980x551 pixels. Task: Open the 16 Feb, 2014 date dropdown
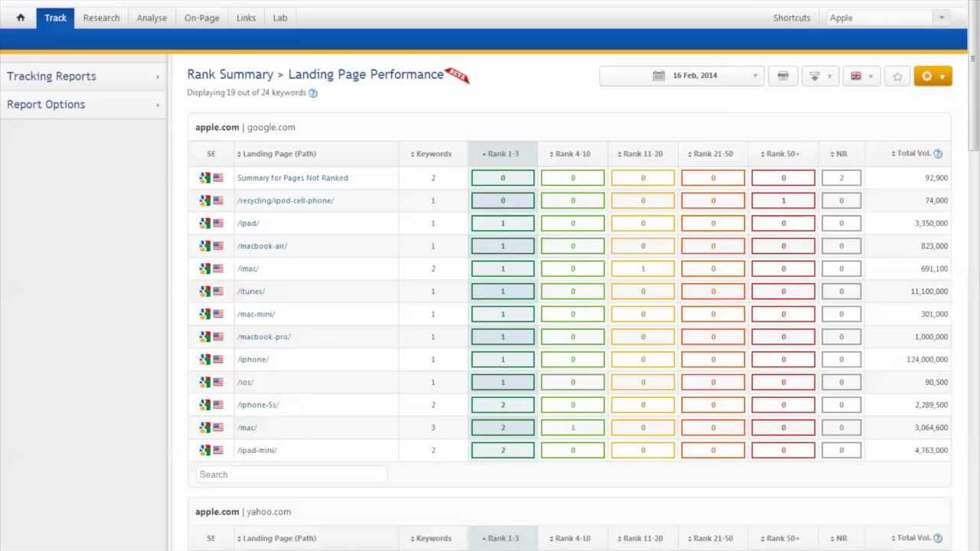681,76
